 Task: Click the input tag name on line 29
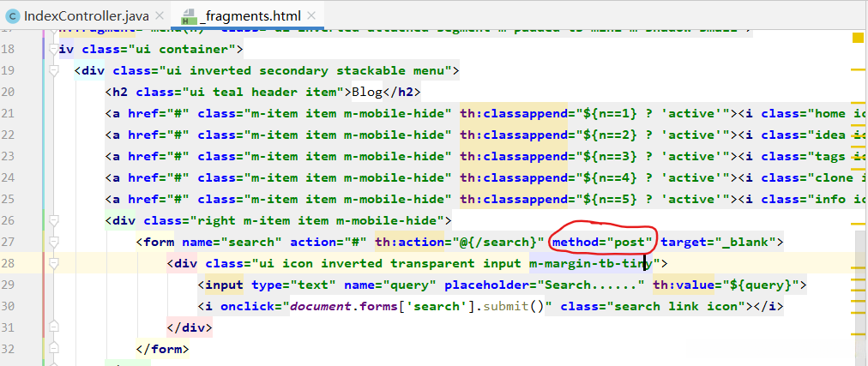click(x=224, y=285)
